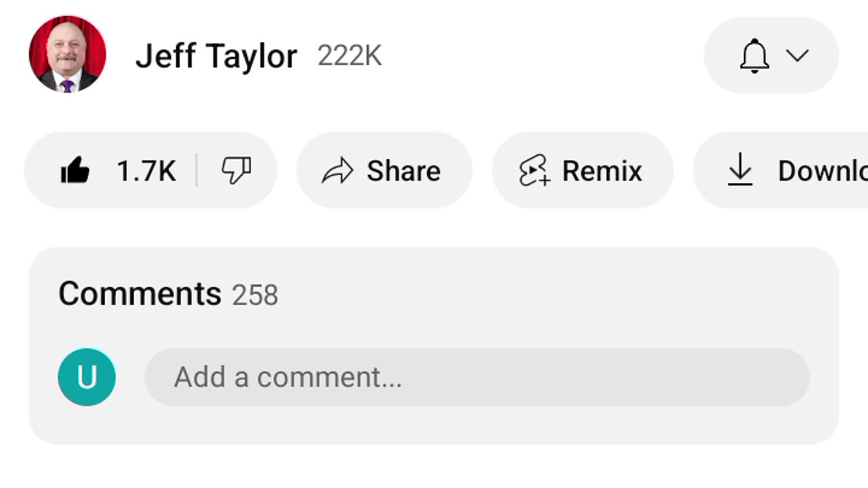Click the 1.7K like count

coord(146,171)
